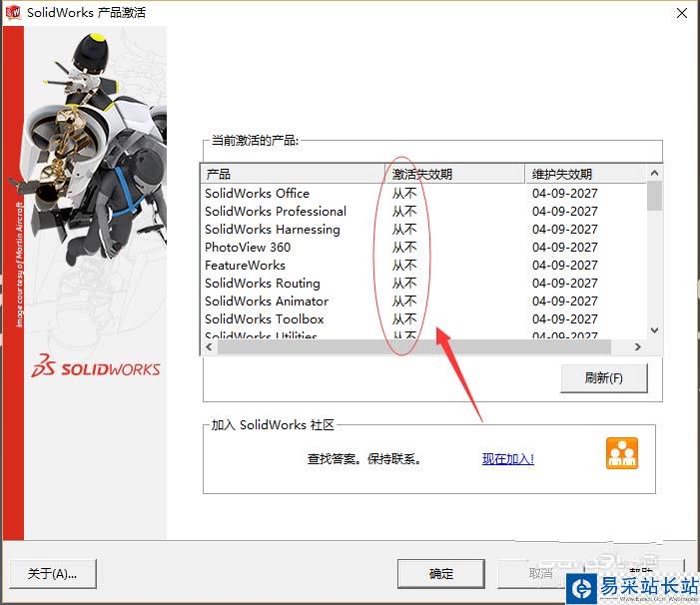Click 查找答案。保持联系。 text
Image resolution: width=700 pixels, height=605 pixels.
click(x=364, y=458)
